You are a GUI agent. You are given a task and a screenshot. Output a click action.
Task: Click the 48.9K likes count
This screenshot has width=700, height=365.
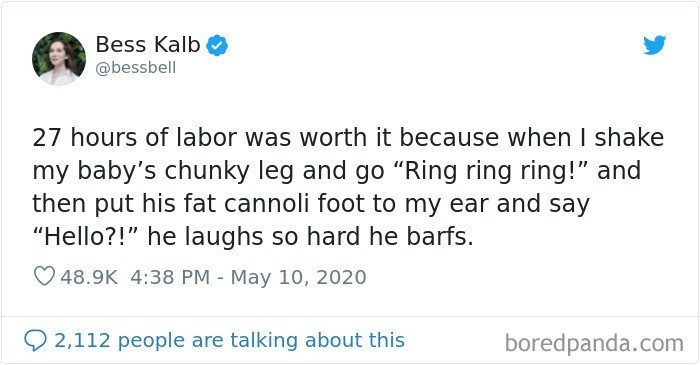(89, 277)
